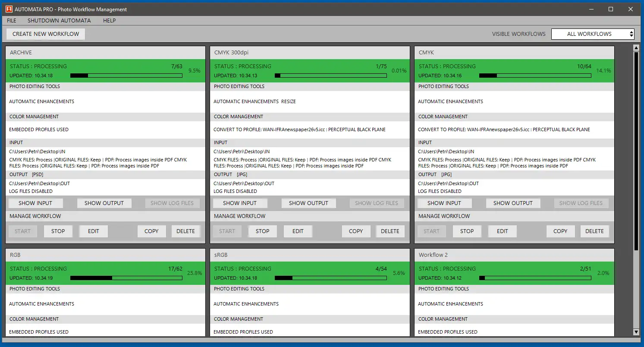Screen dimensions: 644x347
Task: Open the FILE menu
Action: pos(12,20)
